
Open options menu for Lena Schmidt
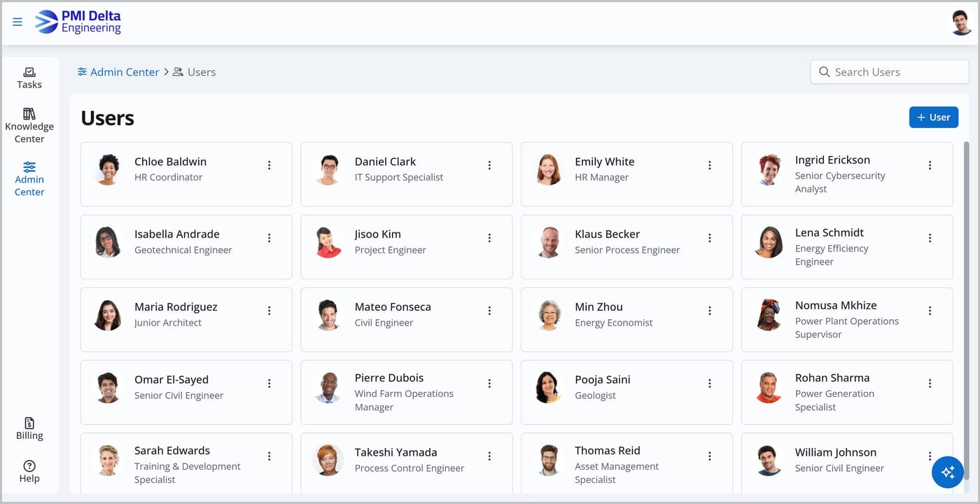click(930, 238)
